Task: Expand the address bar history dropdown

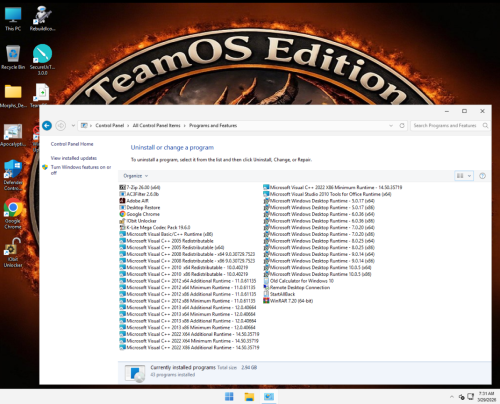Action: coord(391,126)
